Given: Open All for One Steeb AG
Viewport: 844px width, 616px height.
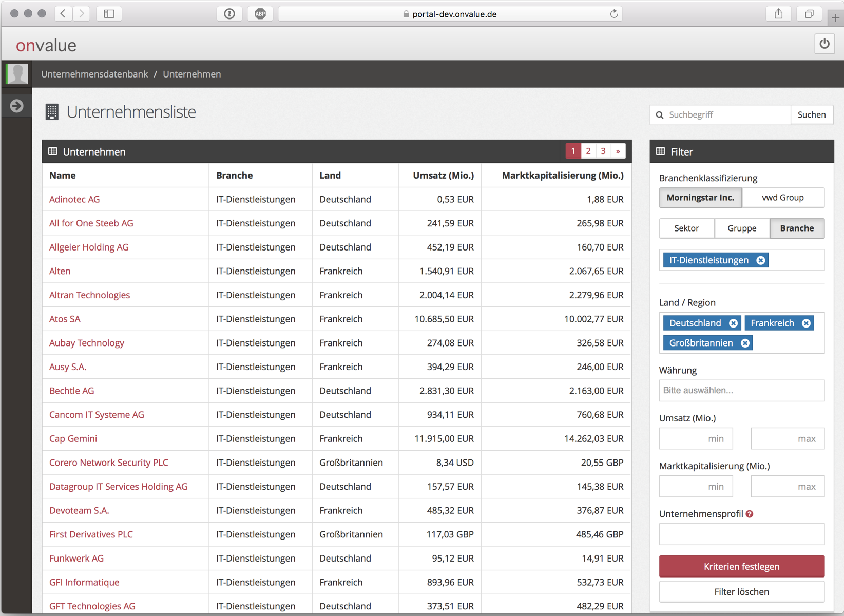Looking at the screenshot, I should coord(91,223).
